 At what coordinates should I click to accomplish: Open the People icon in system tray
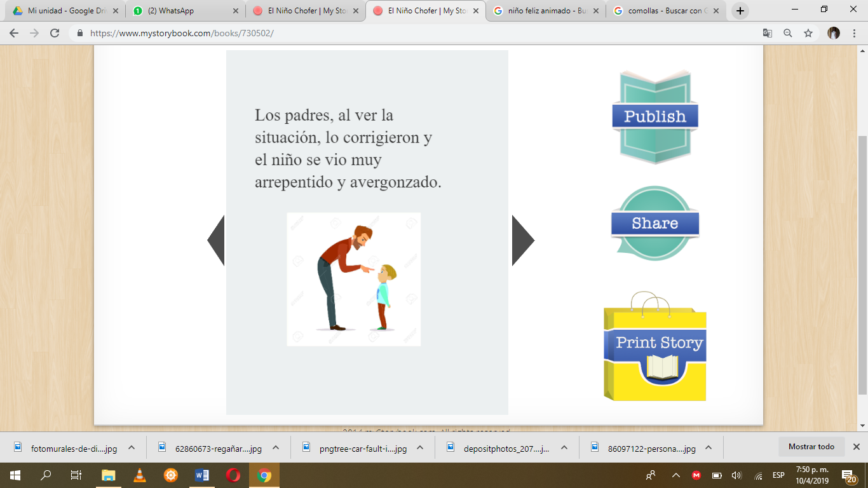[x=651, y=475]
